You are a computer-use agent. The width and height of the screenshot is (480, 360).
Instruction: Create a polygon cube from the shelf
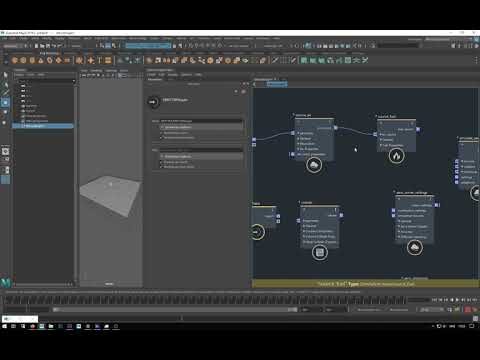click(x=23, y=60)
